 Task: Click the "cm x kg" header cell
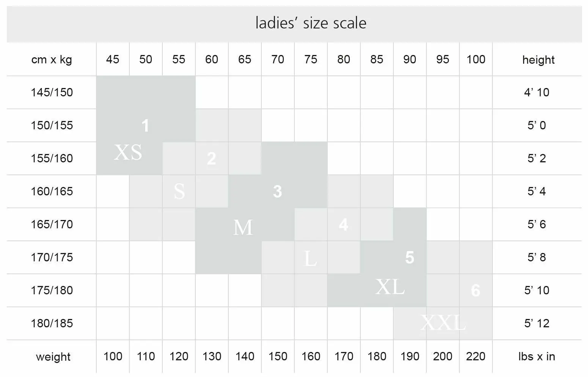[52, 60]
